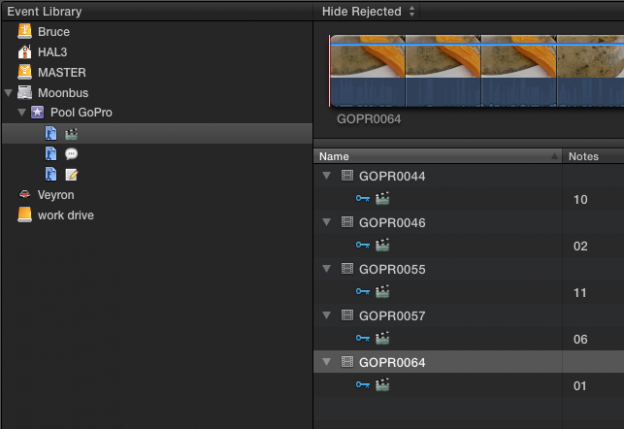Click the filmstrip icon for GOPR0064

[347, 362]
